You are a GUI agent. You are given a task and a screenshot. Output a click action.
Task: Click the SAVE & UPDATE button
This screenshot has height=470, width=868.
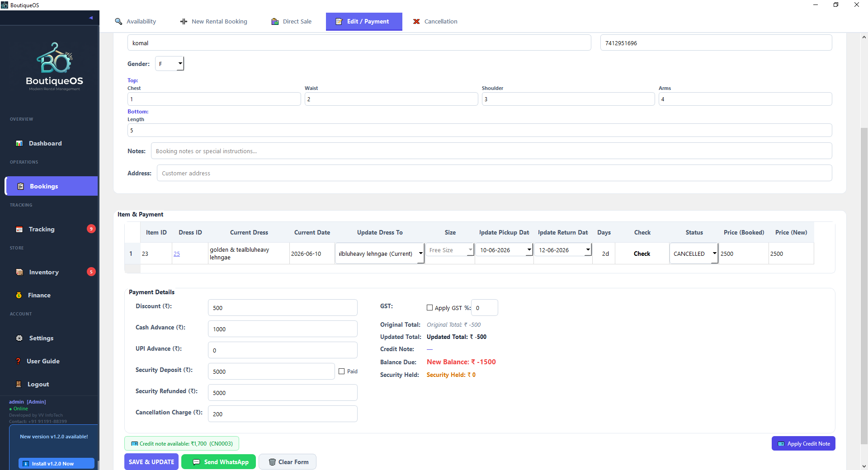click(x=151, y=462)
